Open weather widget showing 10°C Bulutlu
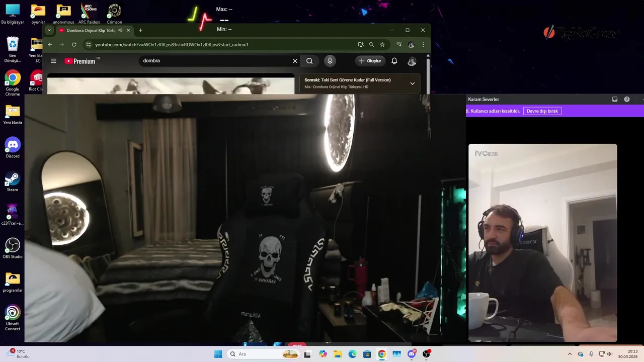644x362 pixels. [19, 354]
